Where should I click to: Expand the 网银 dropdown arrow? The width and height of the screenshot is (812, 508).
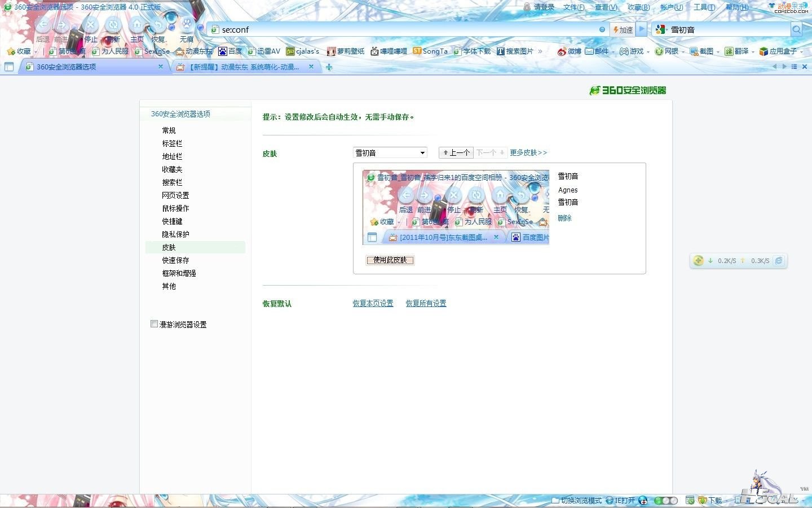tap(682, 52)
